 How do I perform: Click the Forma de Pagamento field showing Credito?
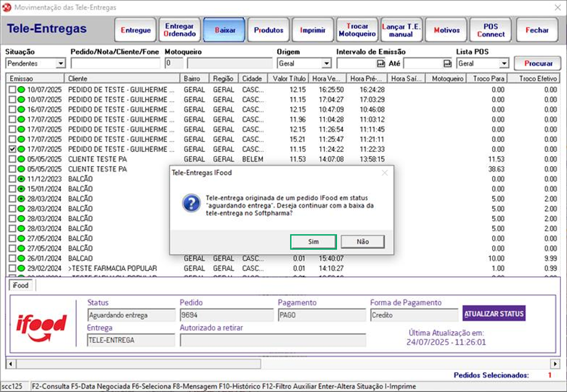[x=414, y=315]
